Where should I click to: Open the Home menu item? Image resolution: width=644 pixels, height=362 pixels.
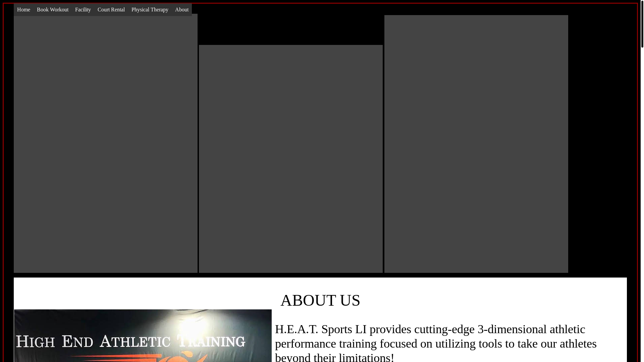point(23,10)
